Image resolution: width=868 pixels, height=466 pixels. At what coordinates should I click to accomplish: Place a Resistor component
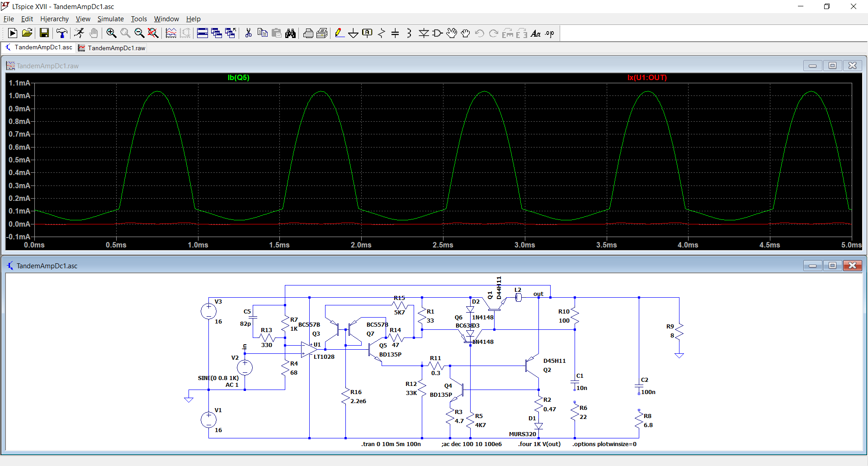382,33
